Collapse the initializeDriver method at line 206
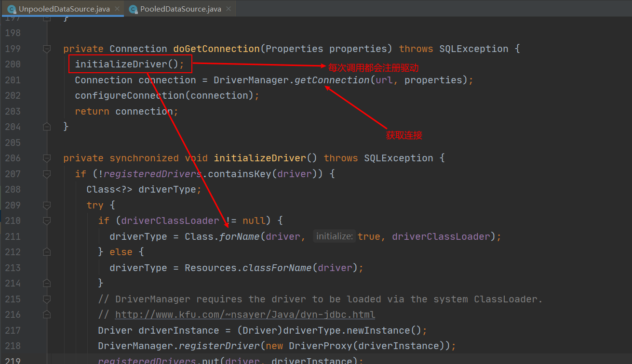 click(x=47, y=158)
